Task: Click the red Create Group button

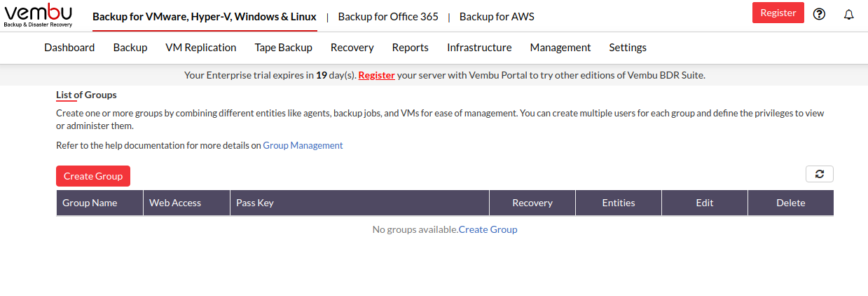Action: pyautogui.click(x=93, y=176)
